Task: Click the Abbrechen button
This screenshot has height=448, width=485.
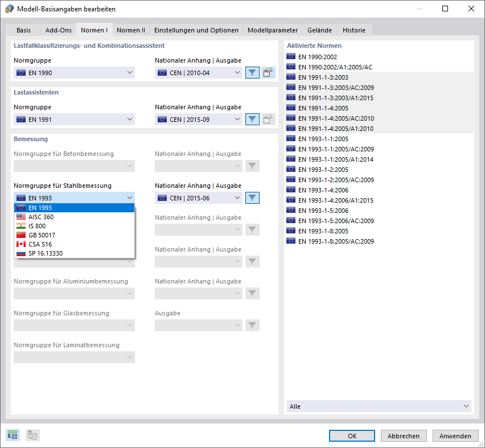Action: (404, 436)
